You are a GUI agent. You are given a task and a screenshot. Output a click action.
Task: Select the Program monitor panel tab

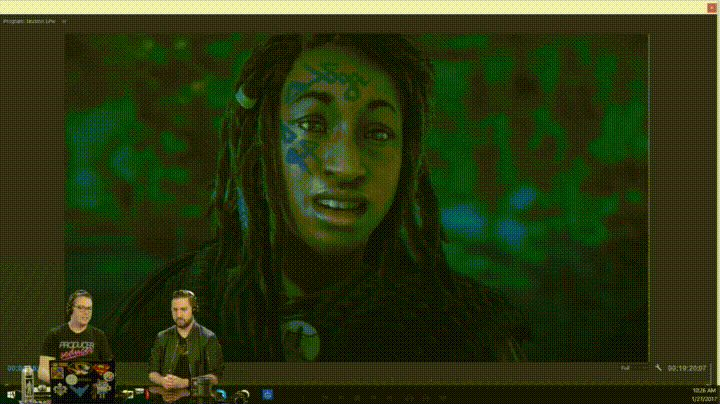[30, 21]
